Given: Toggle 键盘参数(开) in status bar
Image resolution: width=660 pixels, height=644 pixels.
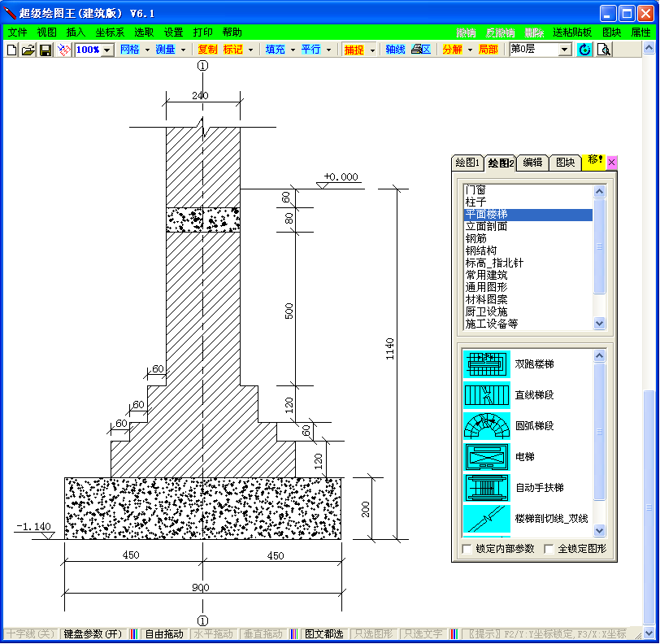Looking at the screenshot, I should (91, 634).
